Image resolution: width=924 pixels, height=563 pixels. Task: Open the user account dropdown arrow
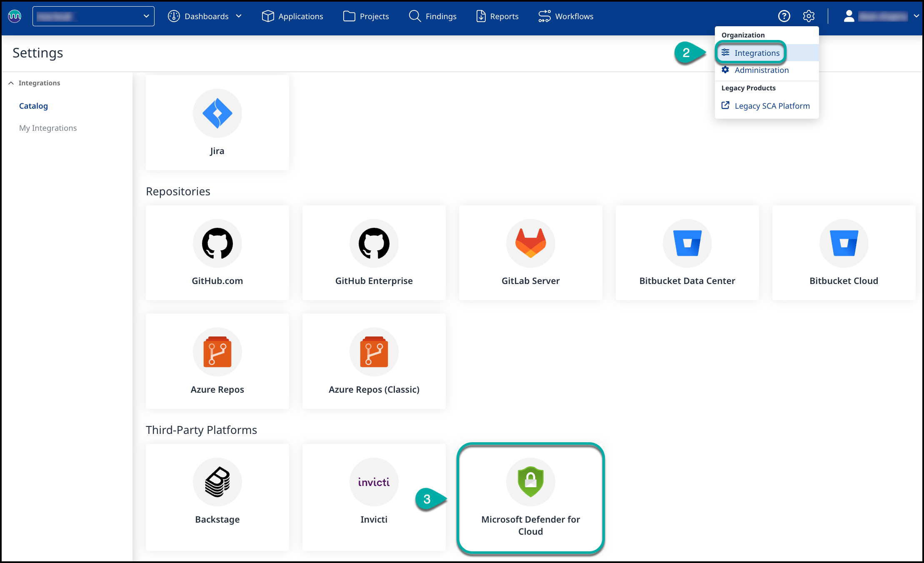coord(916,16)
